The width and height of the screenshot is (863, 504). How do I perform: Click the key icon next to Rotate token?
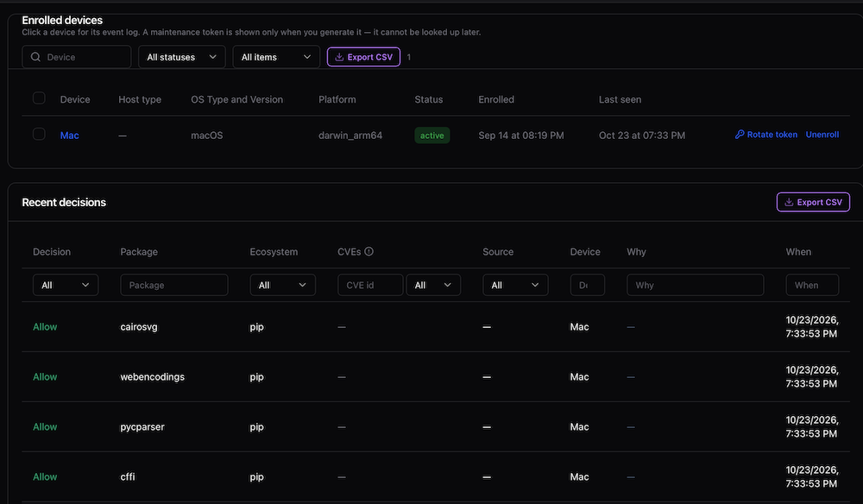point(740,135)
